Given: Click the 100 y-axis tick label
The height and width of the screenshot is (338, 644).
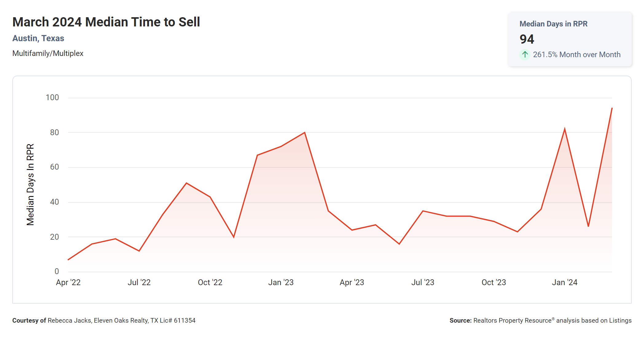Looking at the screenshot, I should tap(52, 98).
